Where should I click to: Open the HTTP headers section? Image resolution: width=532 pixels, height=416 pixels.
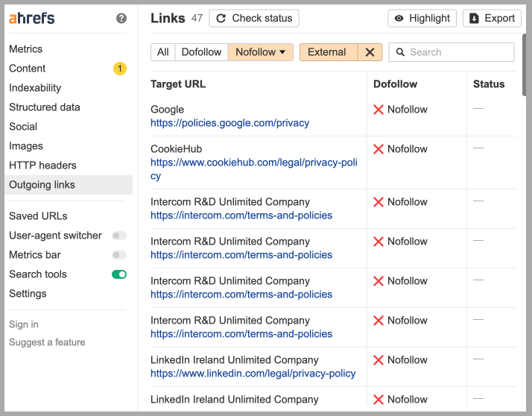coord(42,166)
